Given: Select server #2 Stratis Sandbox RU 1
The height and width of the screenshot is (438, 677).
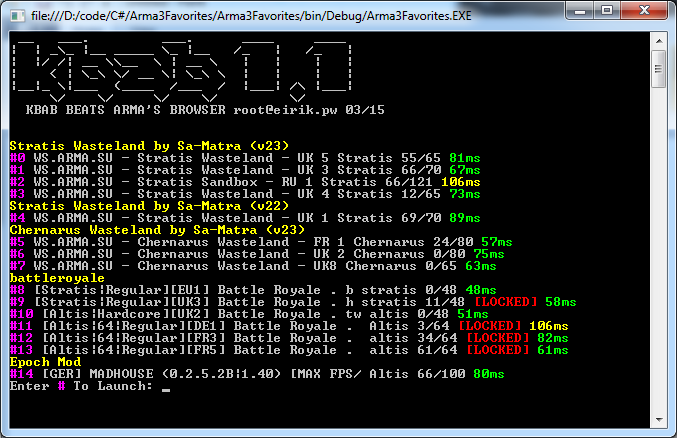Looking at the screenshot, I should click(x=245, y=182).
